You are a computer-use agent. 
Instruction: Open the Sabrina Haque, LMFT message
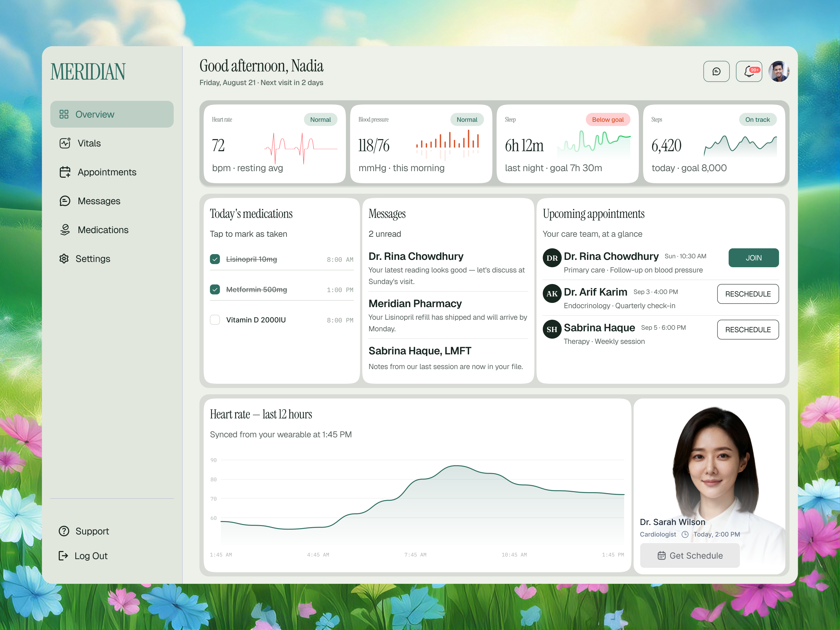(448, 358)
